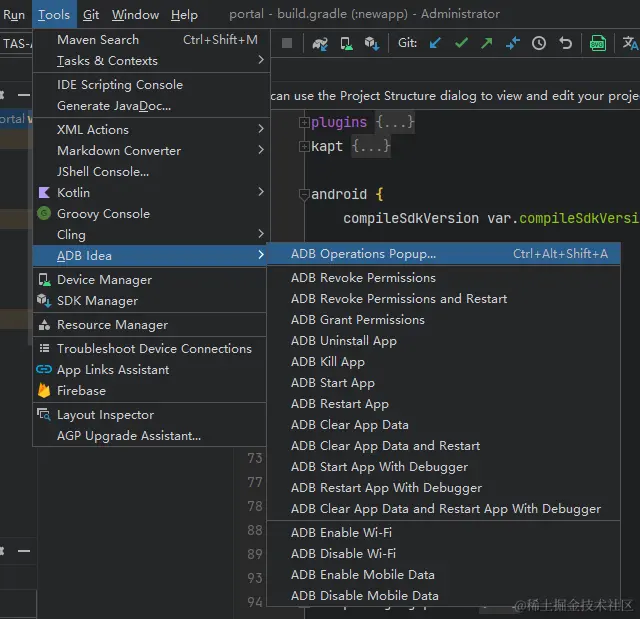Select ADB Revoke Permissions
This screenshot has width=640, height=619.
(x=444, y=277)
